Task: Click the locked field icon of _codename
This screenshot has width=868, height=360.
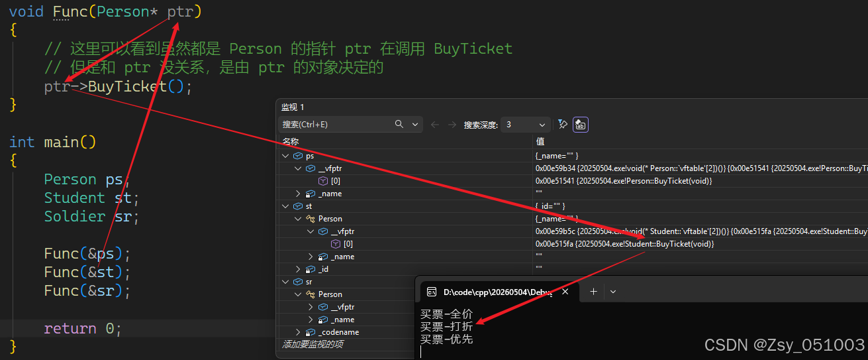Action: (x=311, y=332)
